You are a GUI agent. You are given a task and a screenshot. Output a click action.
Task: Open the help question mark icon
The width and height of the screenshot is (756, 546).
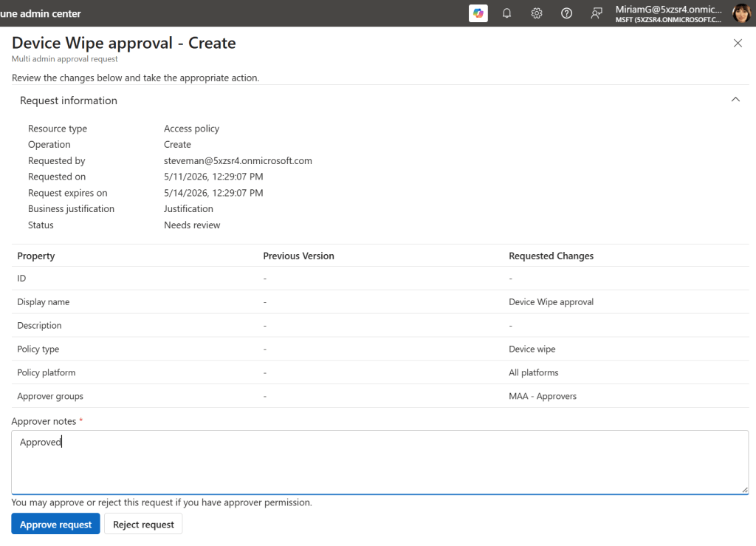coord(566,13)
